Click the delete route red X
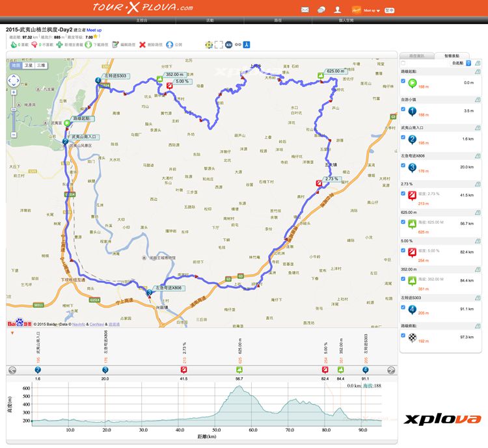The height and width of the screenshot is (448, 488). pos(142,45)
